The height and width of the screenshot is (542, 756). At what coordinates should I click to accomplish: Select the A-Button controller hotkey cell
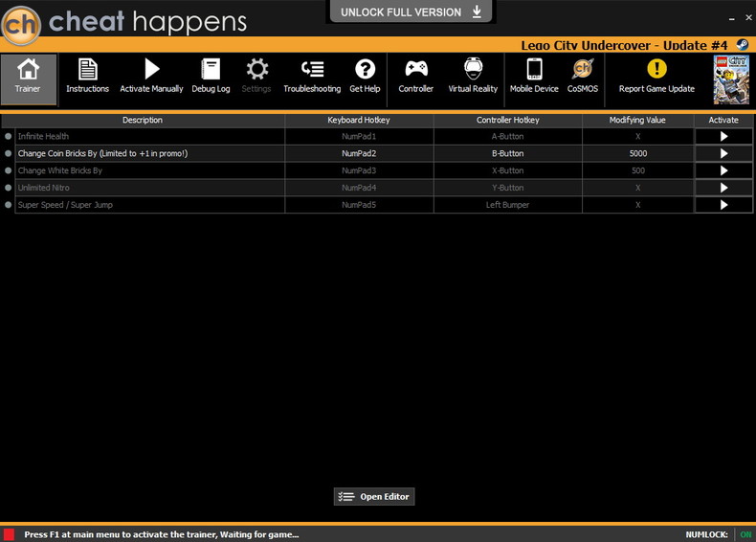(x=508, y=137)
